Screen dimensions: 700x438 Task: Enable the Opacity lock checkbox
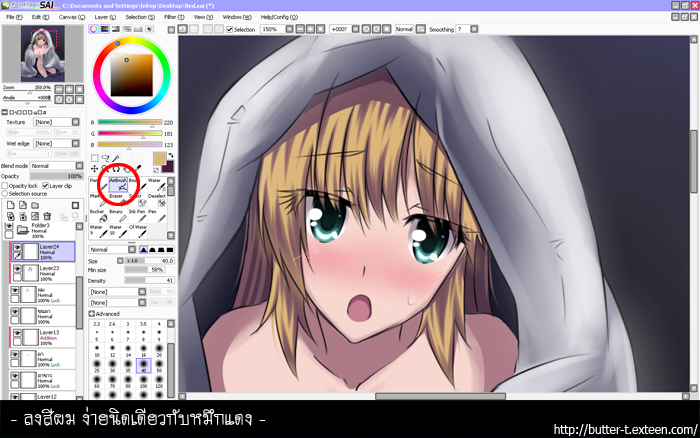click(4, 186)
